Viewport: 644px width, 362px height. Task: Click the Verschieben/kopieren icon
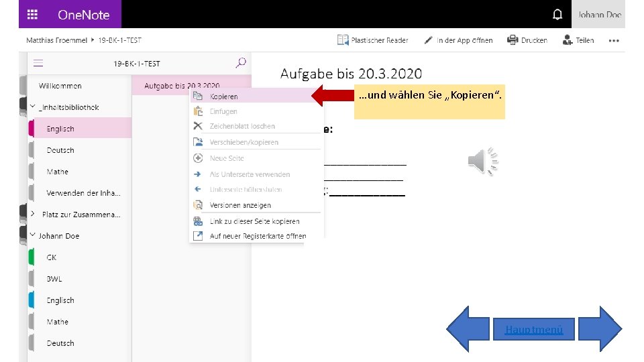[x=198, y=142]
